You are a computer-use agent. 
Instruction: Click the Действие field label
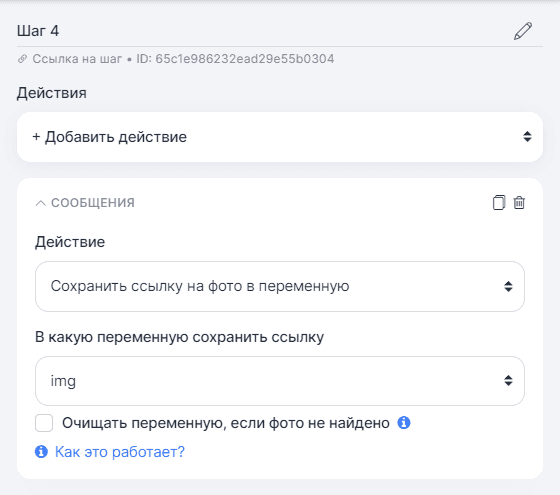[70, 242]
